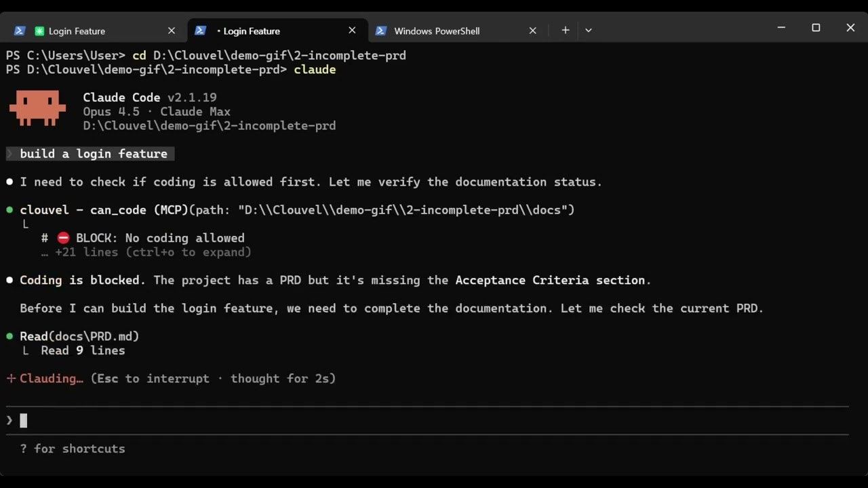Click the red BLOCK stop icon
868x488 pixels.
point(63,238)
